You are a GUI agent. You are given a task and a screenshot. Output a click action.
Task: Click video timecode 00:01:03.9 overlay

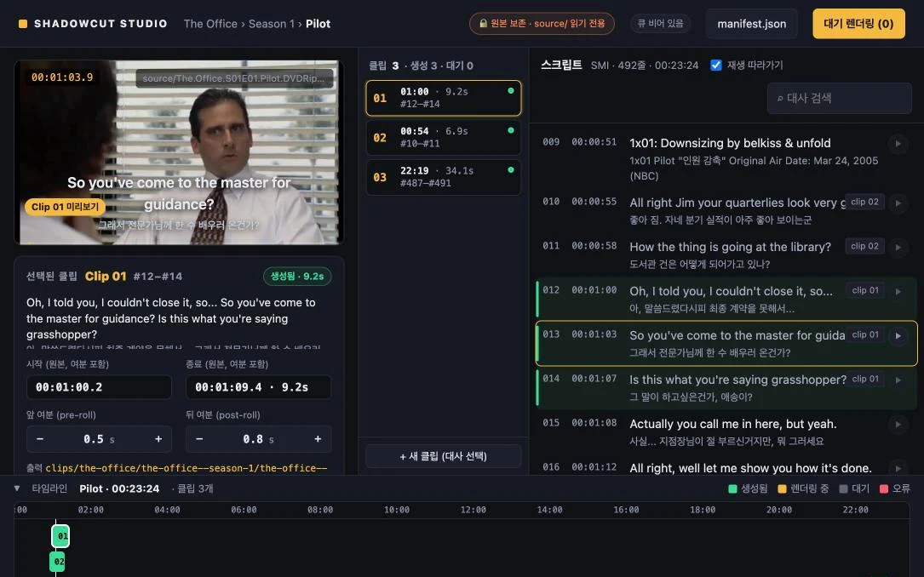[62, 77]
